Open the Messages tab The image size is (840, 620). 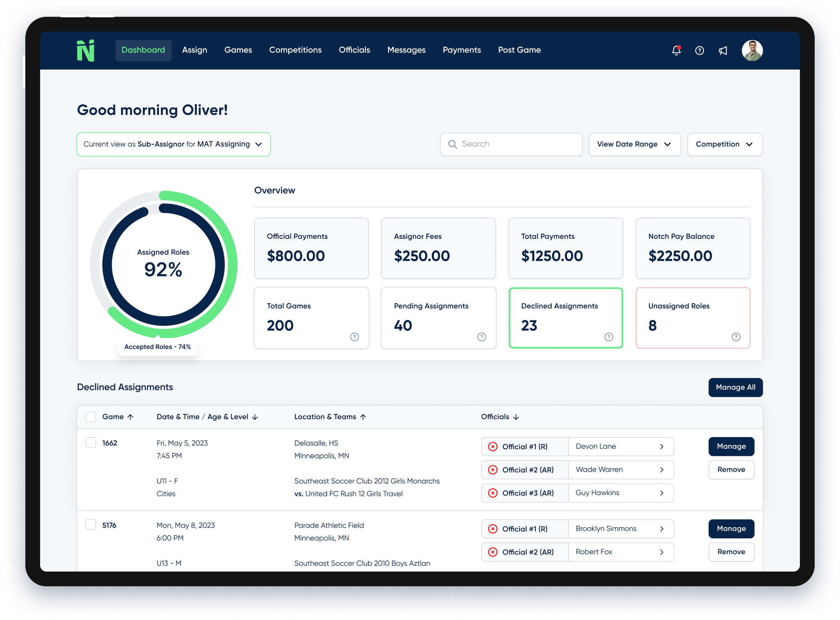pos(406,50)
